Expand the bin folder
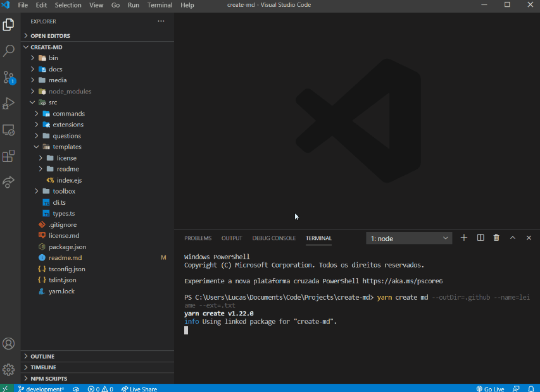The height and width of the screenshot is (392, 540). click(97, 58)
